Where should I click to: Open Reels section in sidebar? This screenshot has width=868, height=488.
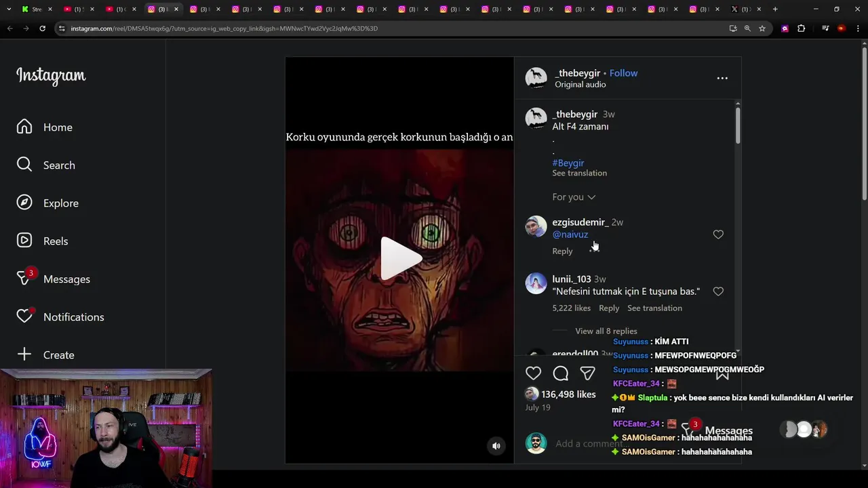(x=42, y=241)
